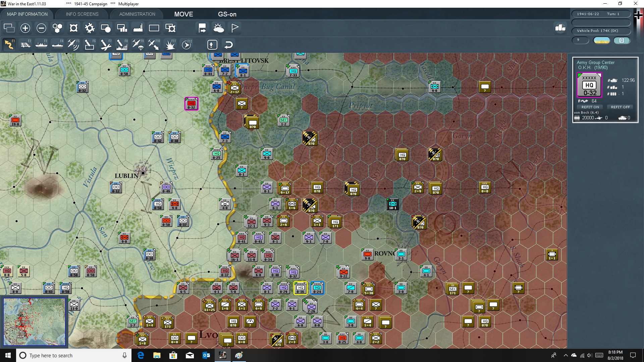Open the Windows Start menu
The width and height of the screenshot is (644, 362).
pyautogui.click(x=8, y=355)
